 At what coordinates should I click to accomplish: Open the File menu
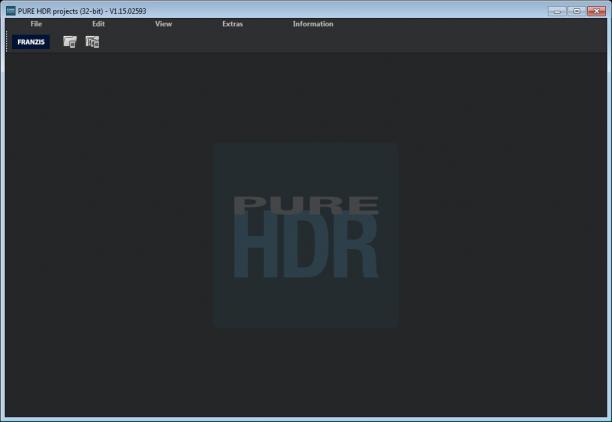click(36, 24)
